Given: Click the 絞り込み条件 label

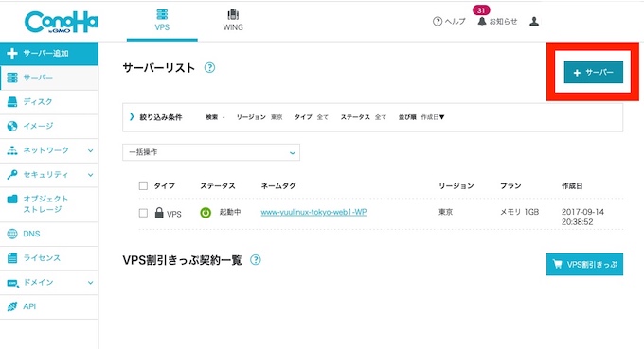Looking at the screenshot, I should pos(161,117).
